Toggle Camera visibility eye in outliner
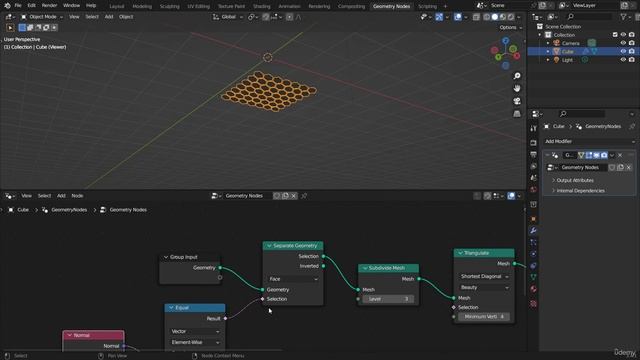 [623, 43]
